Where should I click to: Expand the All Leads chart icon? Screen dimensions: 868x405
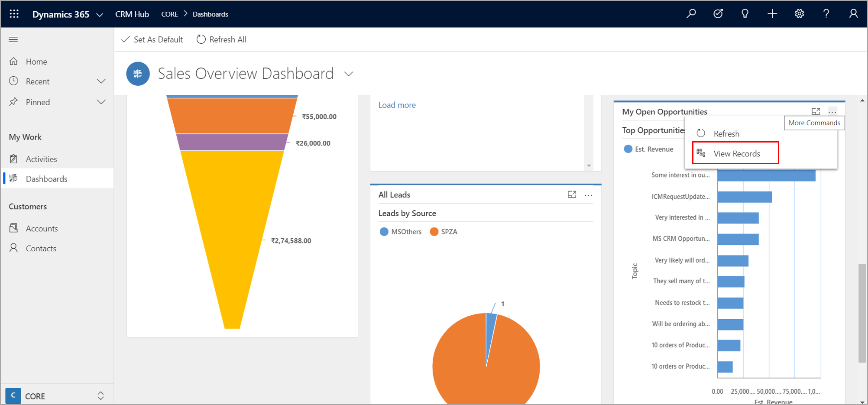[572, 195]
